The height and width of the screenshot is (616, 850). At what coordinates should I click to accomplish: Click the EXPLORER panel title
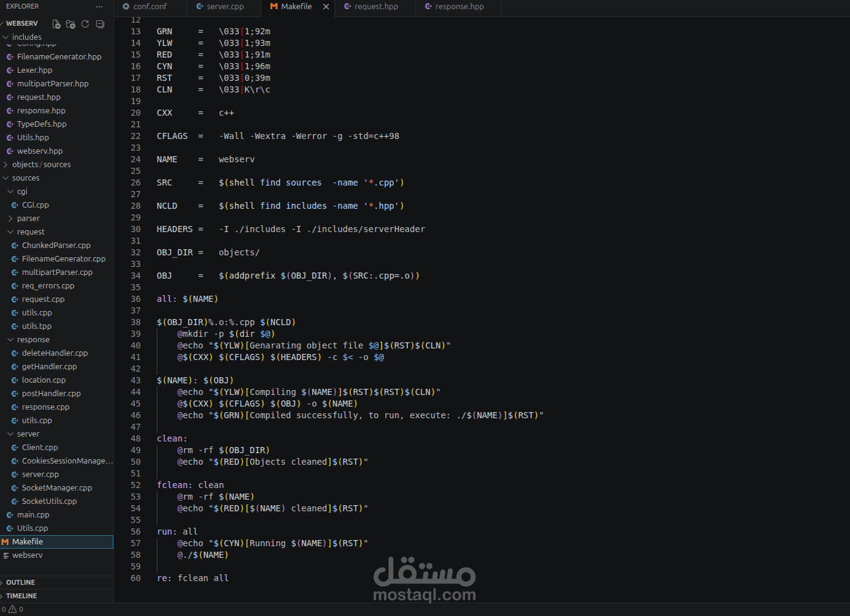[x=22, y=6]
